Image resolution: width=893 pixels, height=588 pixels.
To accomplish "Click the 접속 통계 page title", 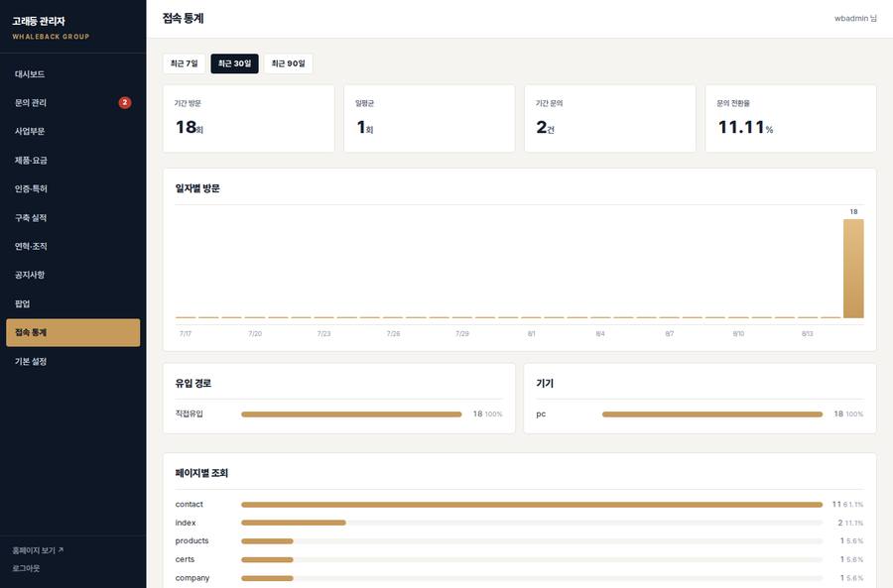I will [x=183, y=18].
